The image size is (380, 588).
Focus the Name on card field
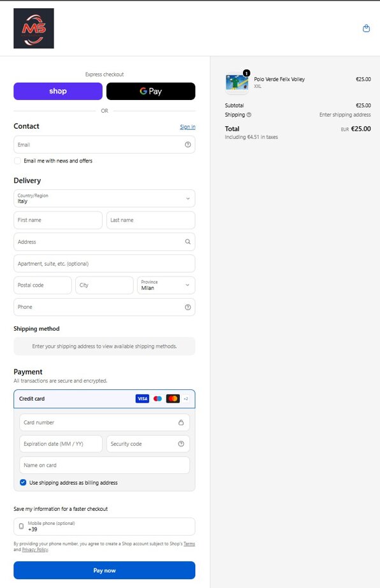click(x=105, y=466)
